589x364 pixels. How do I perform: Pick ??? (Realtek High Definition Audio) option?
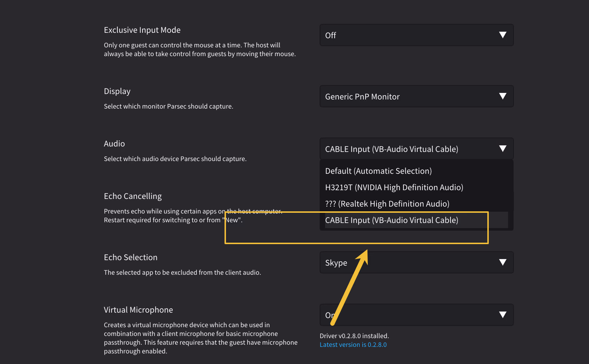point(387,204)
